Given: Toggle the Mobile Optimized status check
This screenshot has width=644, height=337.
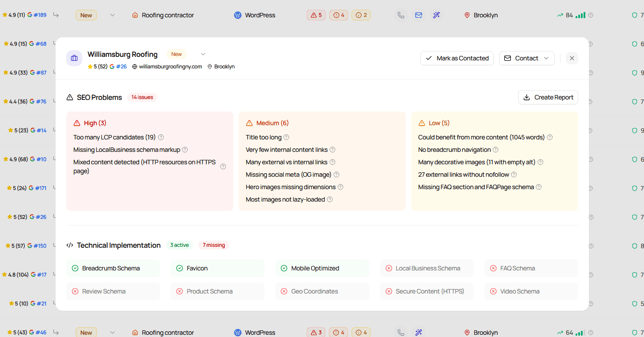Looking at the screenshot, I should point(284,268).
